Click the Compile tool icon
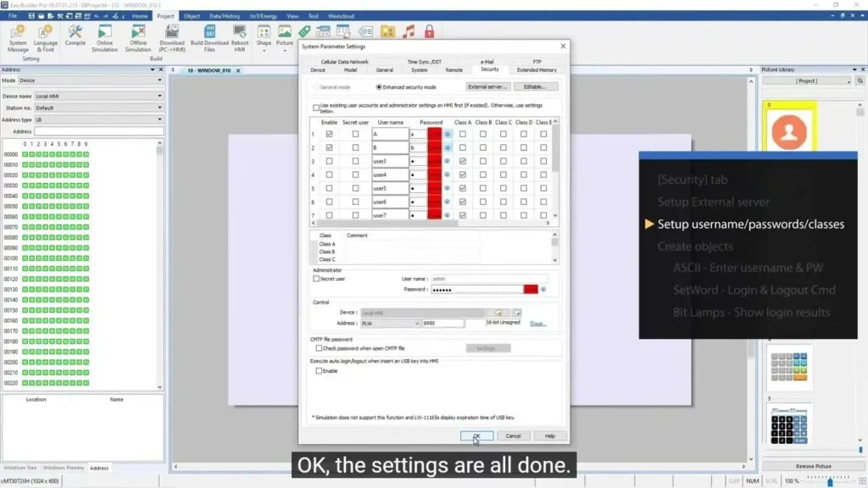Viewport: 868px width, 488px height. (75, 35)
